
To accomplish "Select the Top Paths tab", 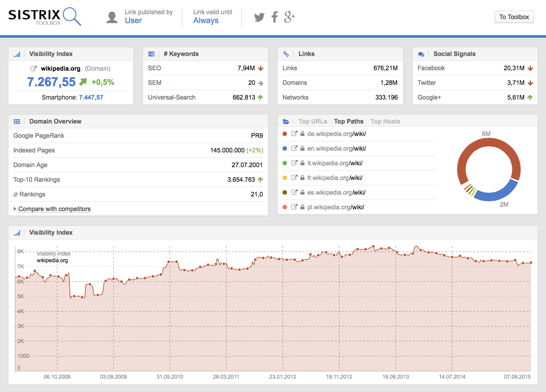I will point(349,121).
